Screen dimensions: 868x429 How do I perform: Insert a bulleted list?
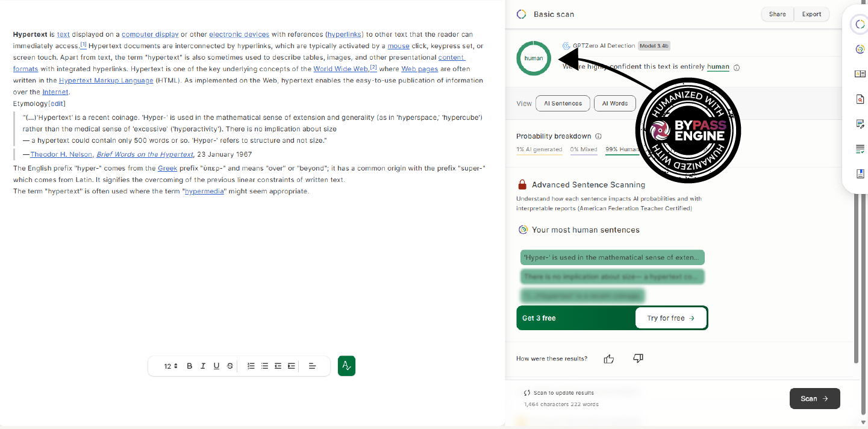[x=264, y=366]
